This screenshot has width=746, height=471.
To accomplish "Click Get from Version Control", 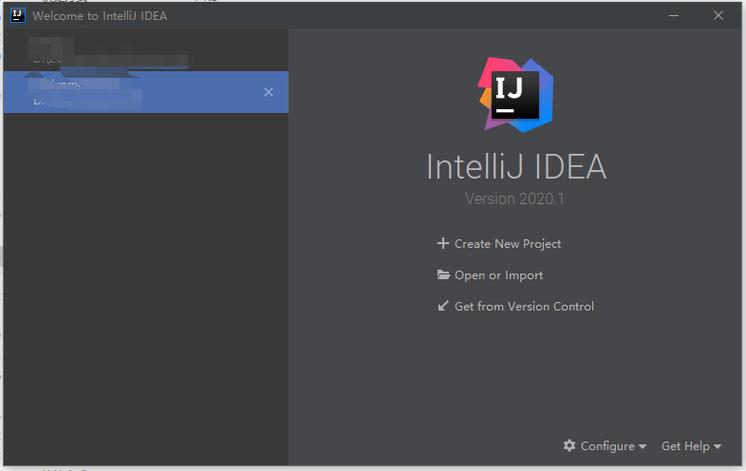I will point(524,306).
